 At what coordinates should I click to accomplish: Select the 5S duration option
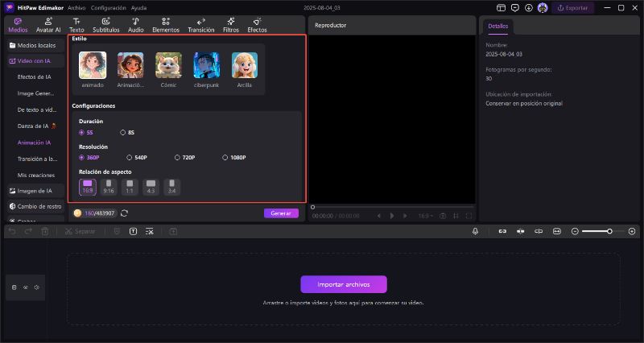click(x=86, y=133)
